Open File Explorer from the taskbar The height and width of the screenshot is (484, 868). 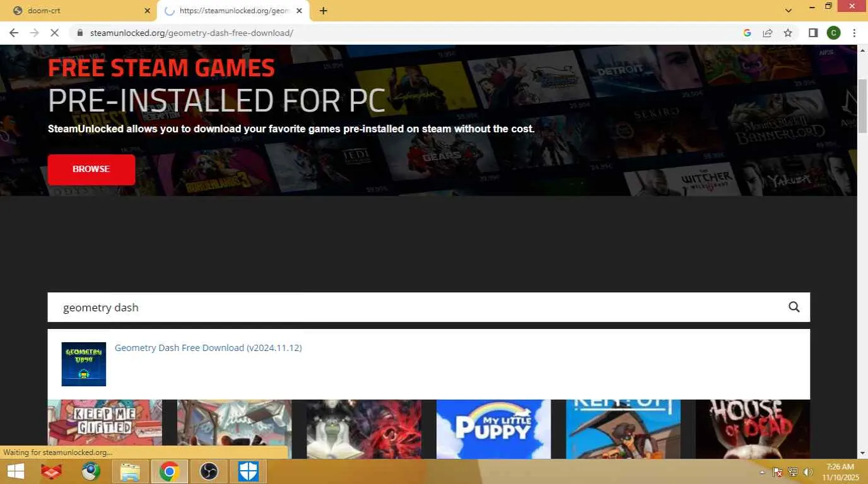pyautogui.click(x=130, y=471)
